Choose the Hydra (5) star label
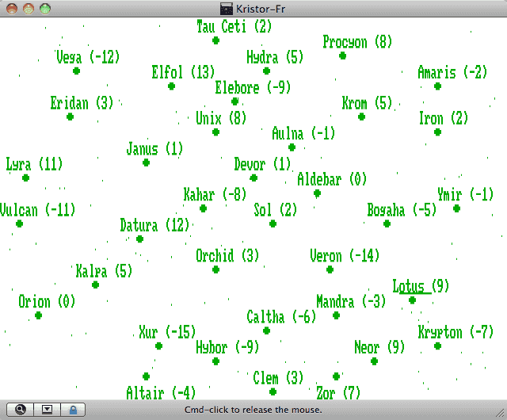The width and height of the screenshot is (507, 420). tap(275, 57)
